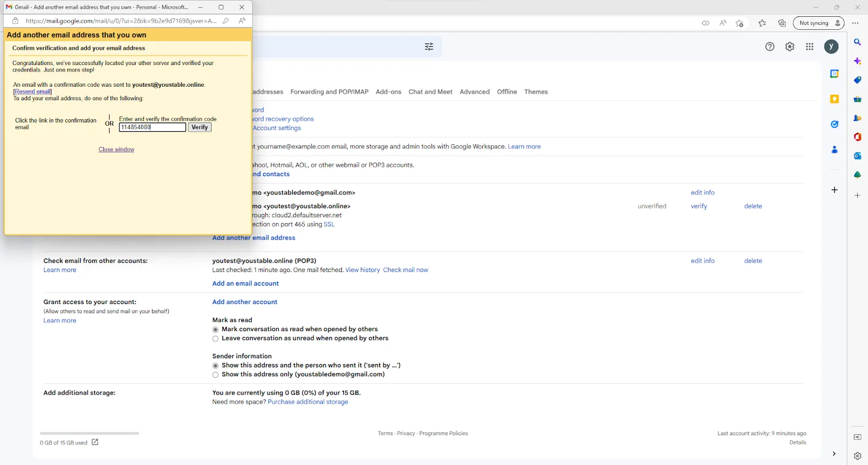
Task: Click Resend email link in popup
Action: click(33, 92)
